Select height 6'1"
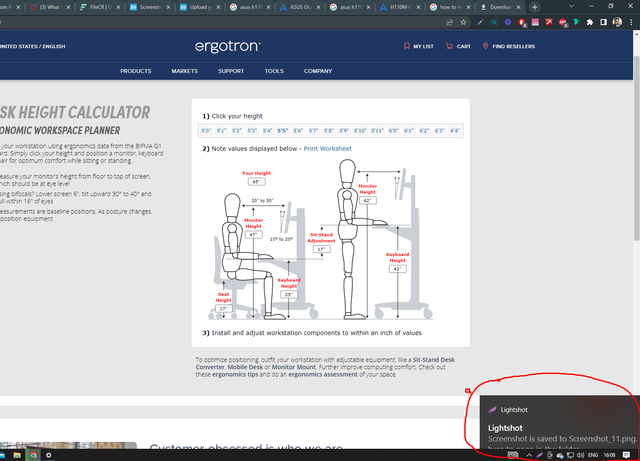The image size is (640, 461). [409, 131]
